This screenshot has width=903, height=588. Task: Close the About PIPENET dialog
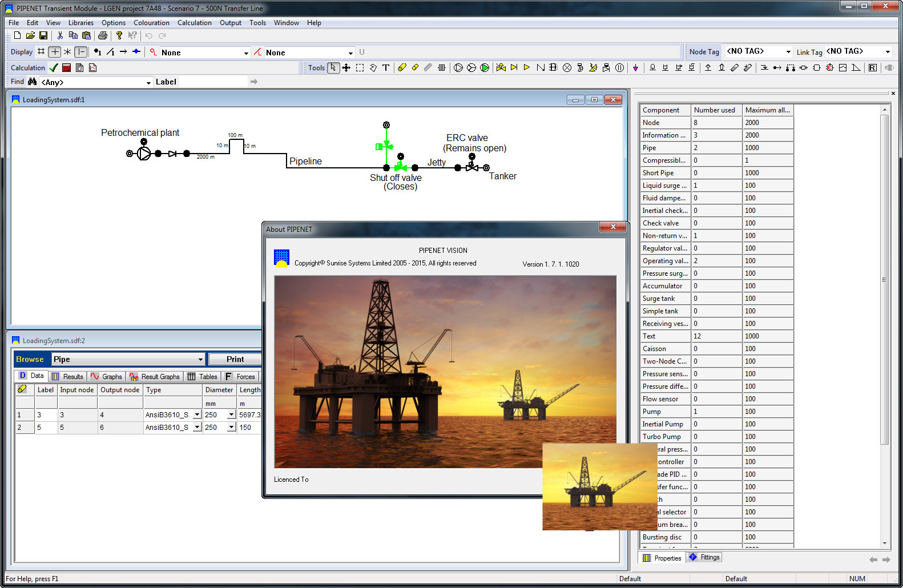pyautogui.click(x=613, y=227)
